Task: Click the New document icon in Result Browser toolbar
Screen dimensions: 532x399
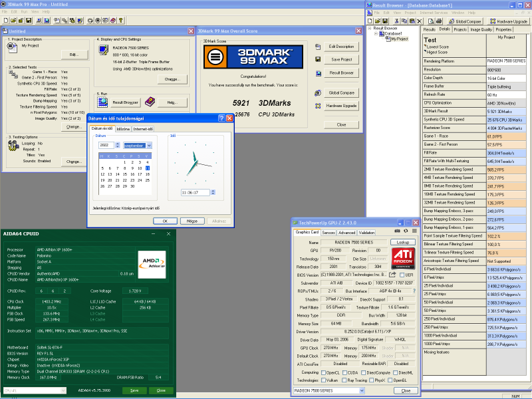Action: 370,21
